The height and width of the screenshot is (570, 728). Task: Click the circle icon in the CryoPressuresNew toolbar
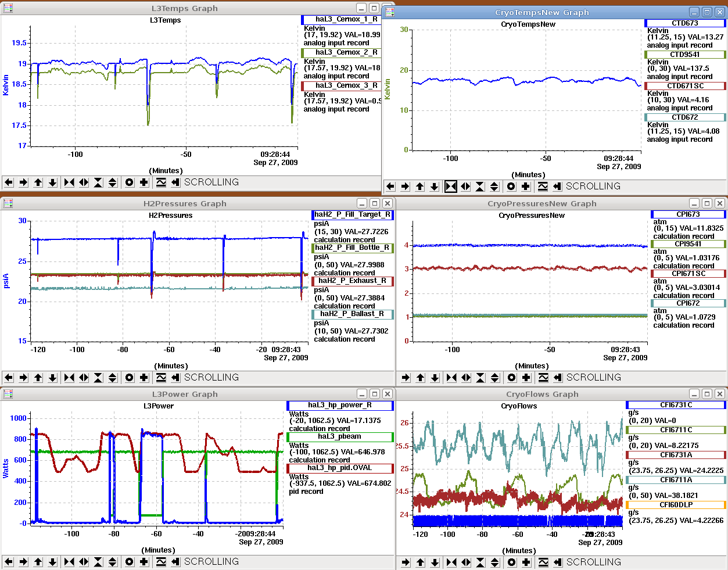tap(511, 378)
